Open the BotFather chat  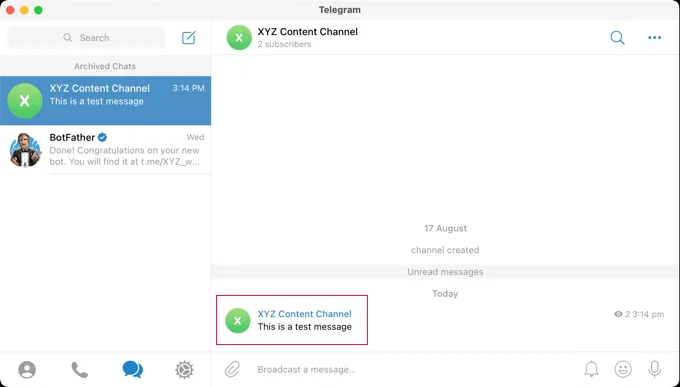pyautogui.click(x=105, y=150)
